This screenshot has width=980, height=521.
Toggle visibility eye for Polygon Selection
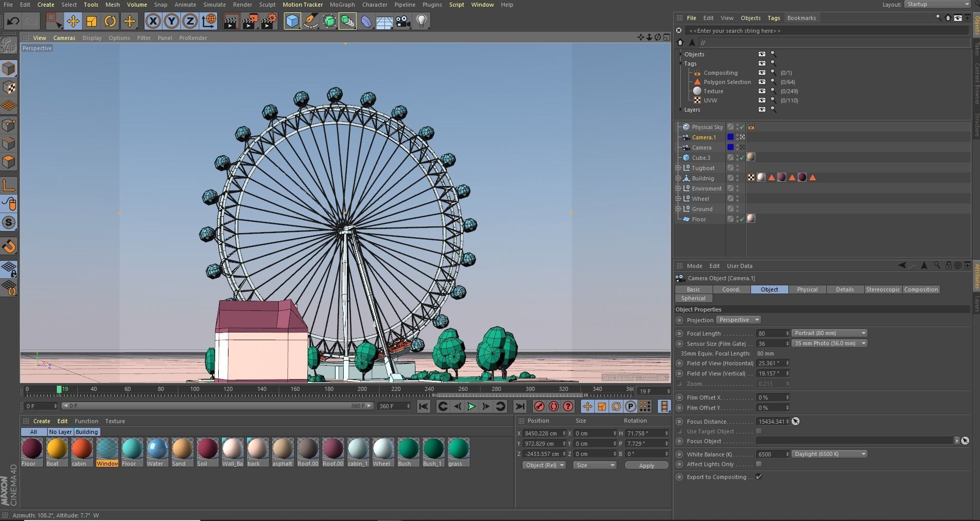click(762, 82)
